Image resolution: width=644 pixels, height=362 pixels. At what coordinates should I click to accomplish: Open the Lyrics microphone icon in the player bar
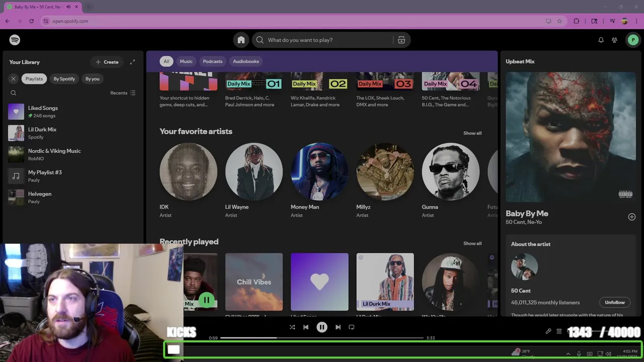click(548, 331)
